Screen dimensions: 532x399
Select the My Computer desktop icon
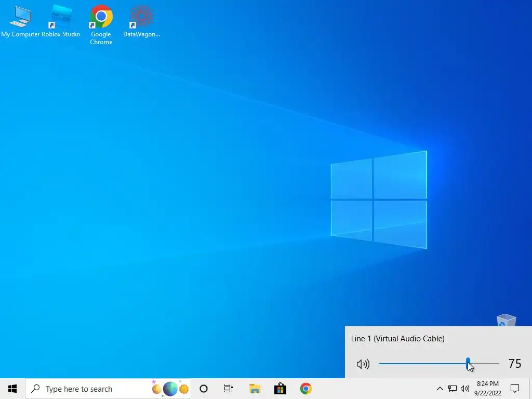(x=20, y=21)
